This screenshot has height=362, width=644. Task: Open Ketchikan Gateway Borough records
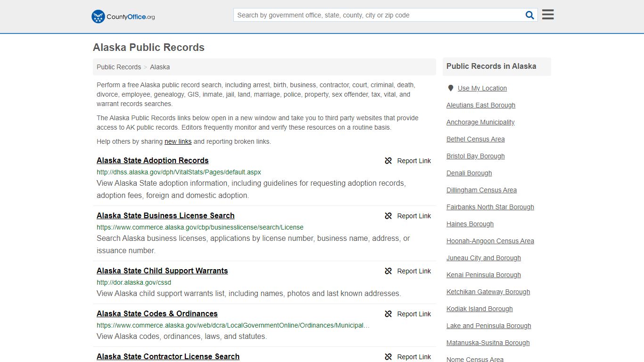coord(488,292)
